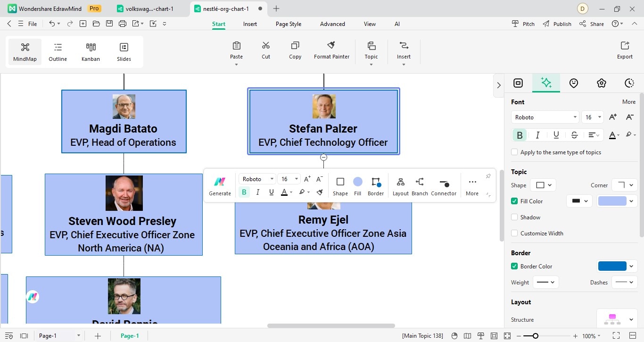Image resolution: width=644 pixels, height=342 pixels.
Task: Click the new file plus icon
Action: 83,24
